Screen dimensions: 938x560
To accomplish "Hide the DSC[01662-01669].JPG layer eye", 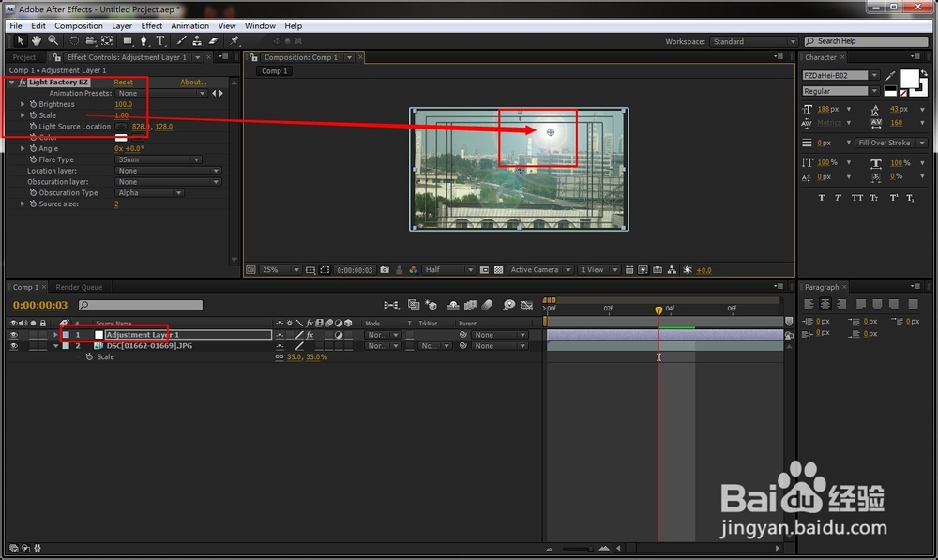I will (14, 346).
